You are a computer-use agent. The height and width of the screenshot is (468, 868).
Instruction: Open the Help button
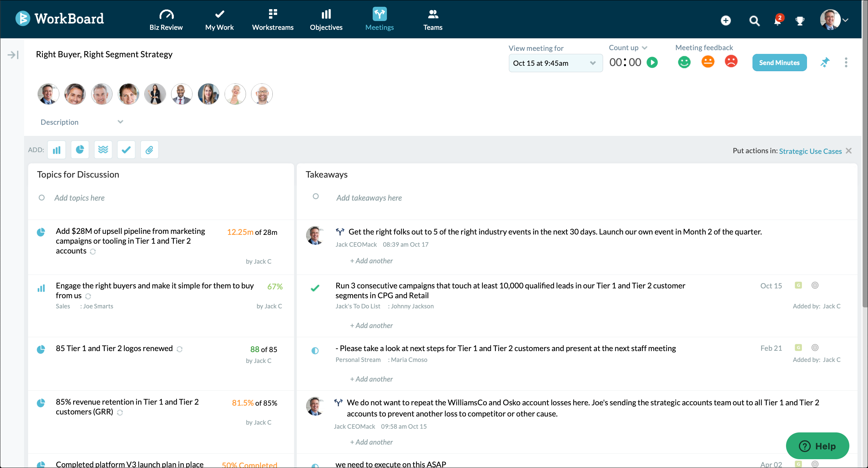point(817,446)
